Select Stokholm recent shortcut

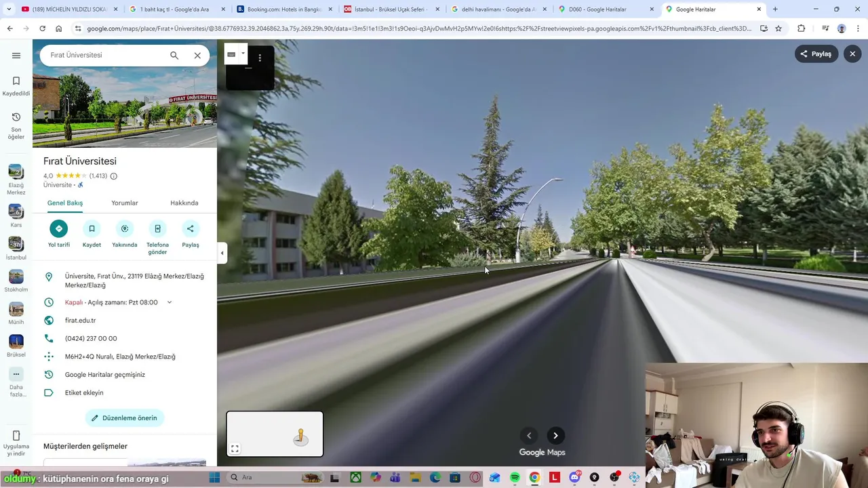pyautogui.click(x=16, y=281)
